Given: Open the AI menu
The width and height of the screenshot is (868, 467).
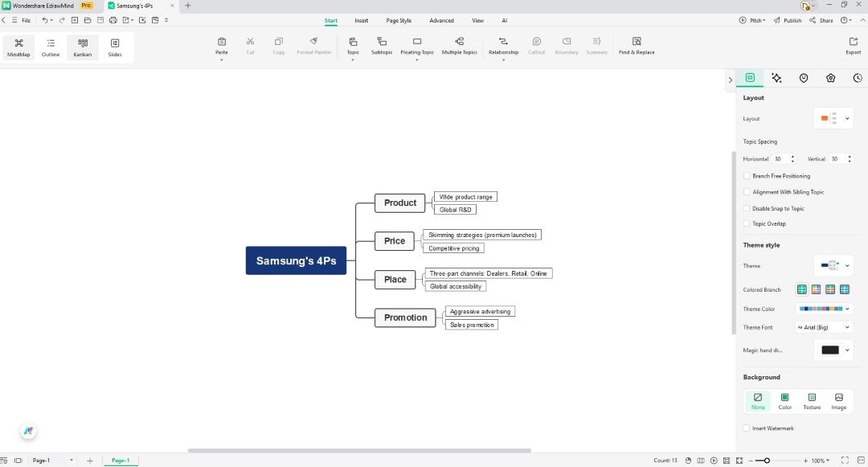Looking at the screenshot, I should pos(505,20).
